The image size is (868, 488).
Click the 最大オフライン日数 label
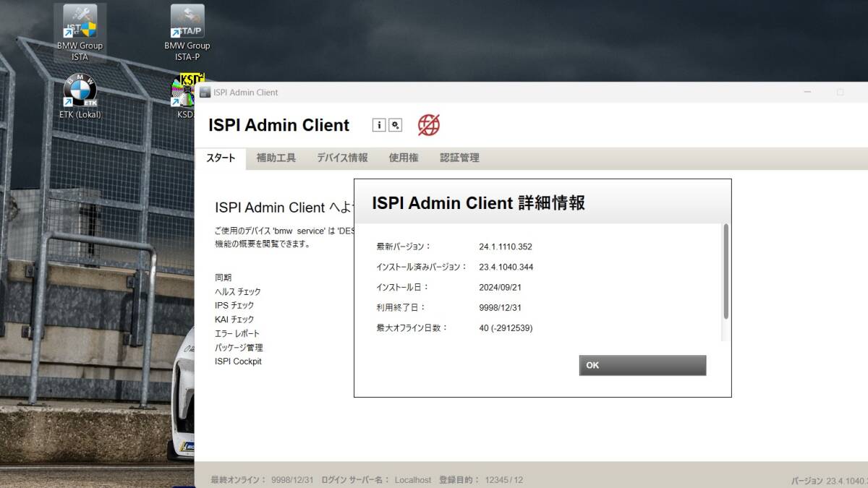coord(412,328)
